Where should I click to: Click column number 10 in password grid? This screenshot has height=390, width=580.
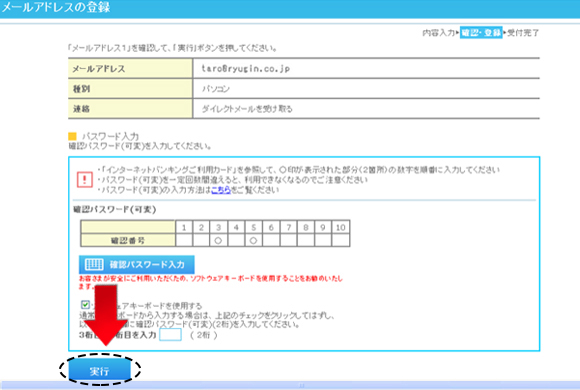coord(341,227)
